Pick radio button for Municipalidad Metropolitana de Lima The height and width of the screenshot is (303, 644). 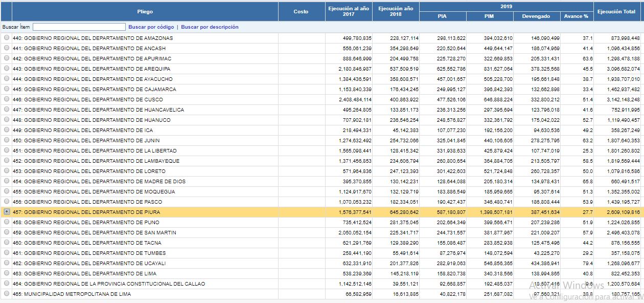click(x=6, y=294)
